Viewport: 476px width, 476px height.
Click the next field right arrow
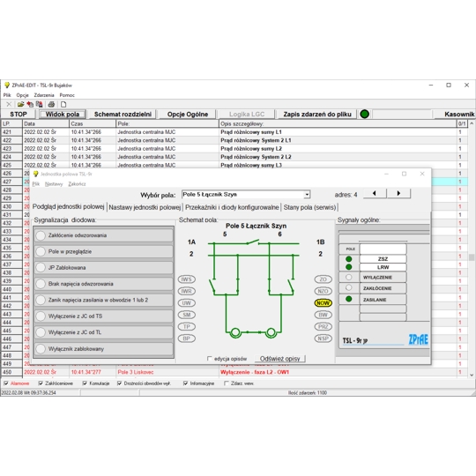coord(398,193)
